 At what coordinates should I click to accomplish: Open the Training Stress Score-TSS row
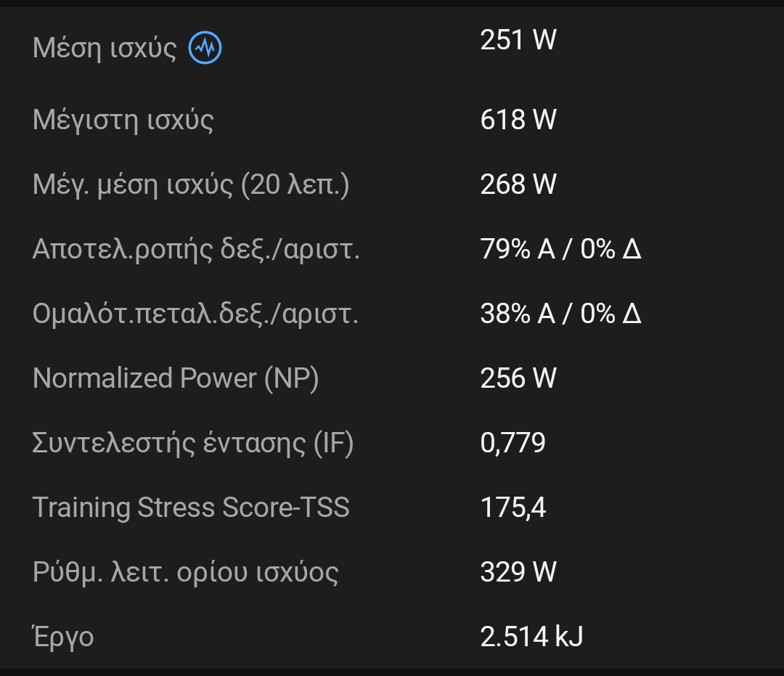(x=392, y=508)
